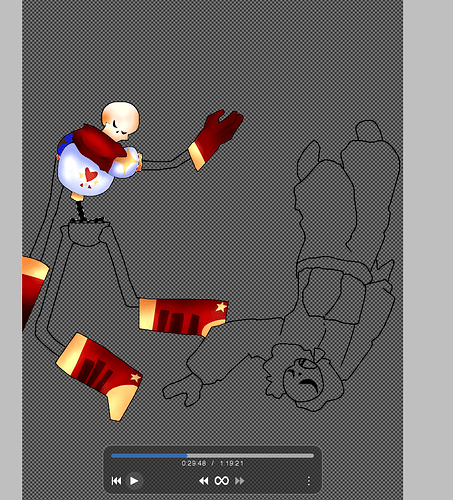The width and height of the screenshot is (453, 500).
Task: Click the elapsed time readout
Action: pos(194,463)
